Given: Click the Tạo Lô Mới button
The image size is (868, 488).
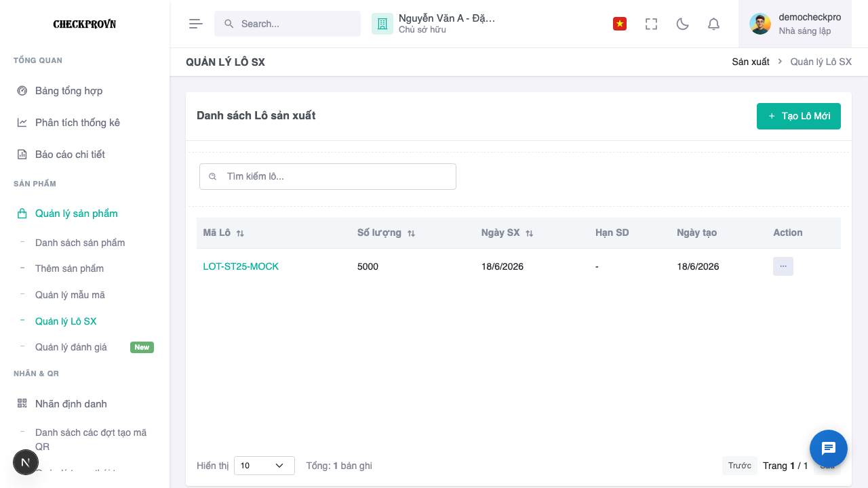Looking at the screenshot, I should (x=799, y=116).
